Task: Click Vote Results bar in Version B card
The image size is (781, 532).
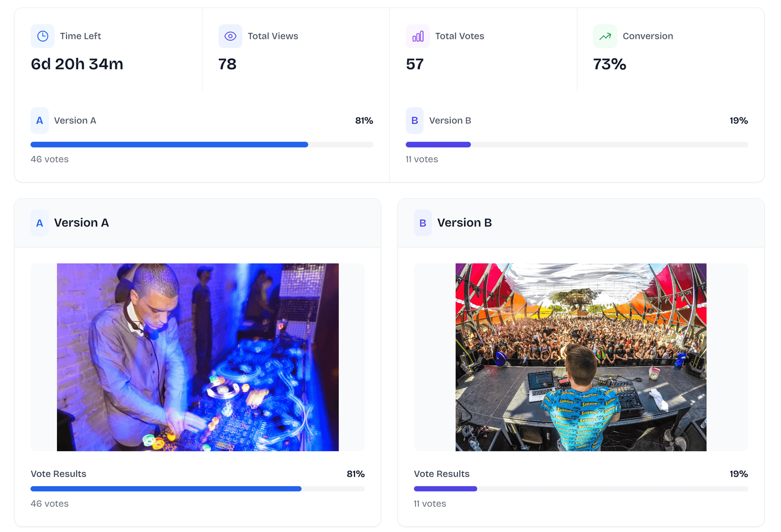Action: click(x=581, y=489)
